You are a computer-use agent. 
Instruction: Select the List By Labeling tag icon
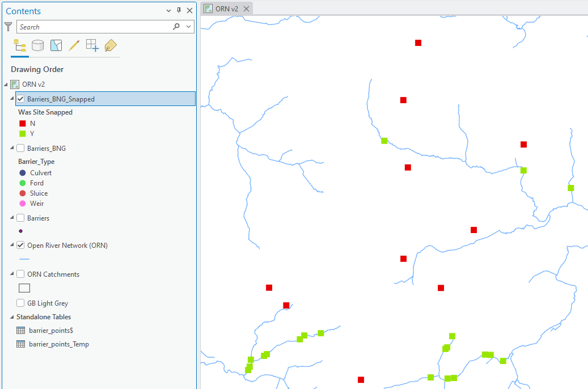coord(111,46)
